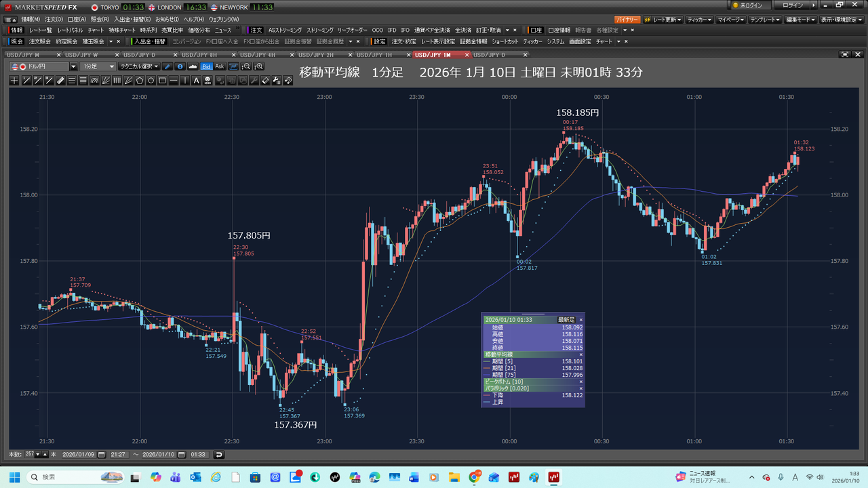Viewport: 868px width, 488px height.
Task: Select the rectangle drawing tool
Action: (162, 81)
